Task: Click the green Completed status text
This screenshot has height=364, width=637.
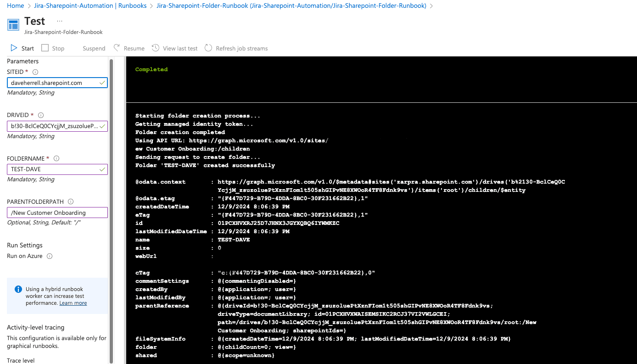Action: [151, 69]
